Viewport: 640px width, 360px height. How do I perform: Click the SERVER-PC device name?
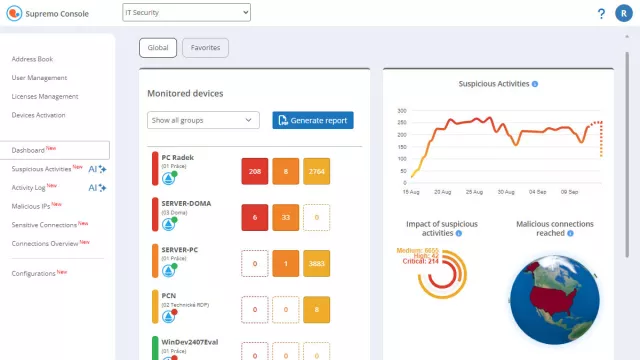tap(180, 250)
